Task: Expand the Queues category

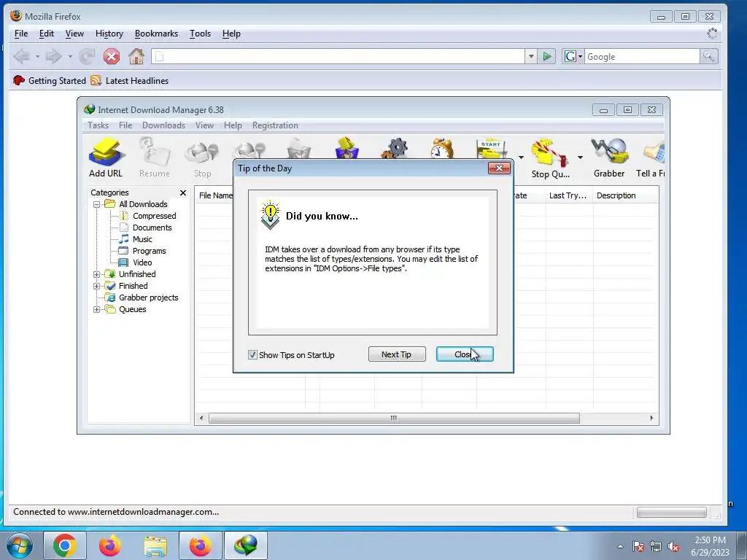Action: 97,309
